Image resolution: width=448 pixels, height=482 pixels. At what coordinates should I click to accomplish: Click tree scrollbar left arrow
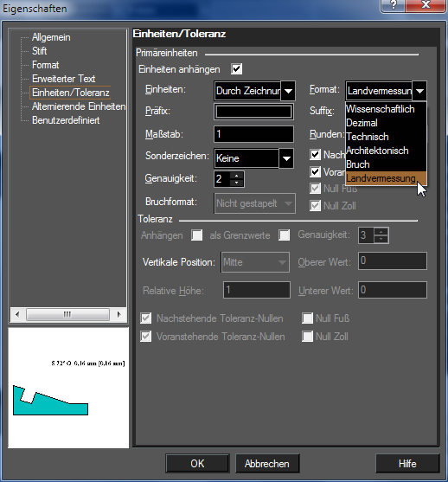coord(17,314)
